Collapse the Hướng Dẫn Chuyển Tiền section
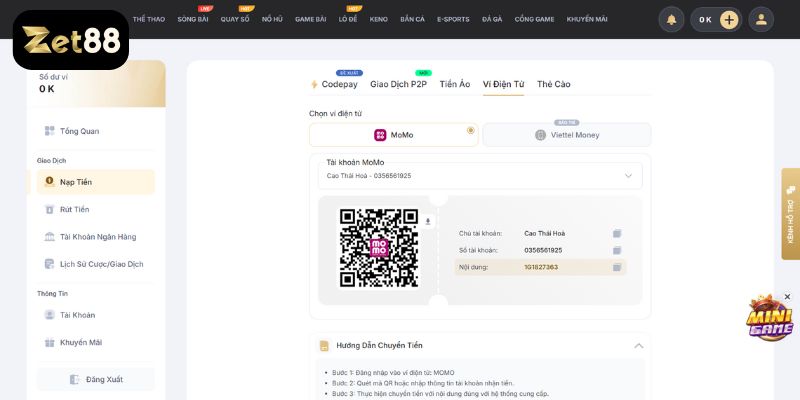800x400 pixels. click(638, 346)
